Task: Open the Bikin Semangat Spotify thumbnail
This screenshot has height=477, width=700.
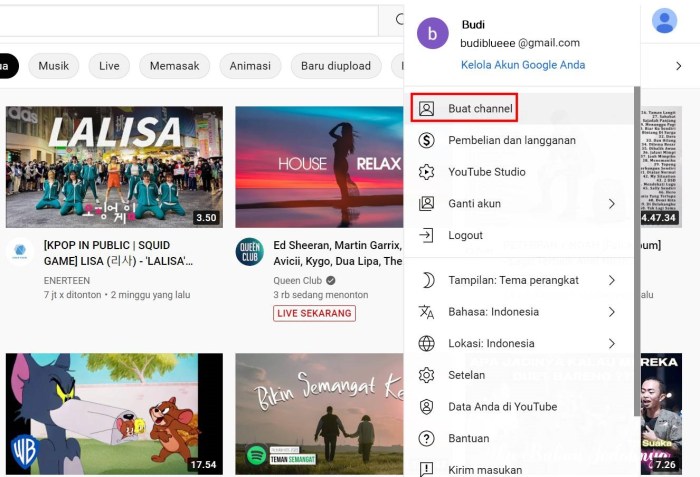Action: tap(319, 414)
